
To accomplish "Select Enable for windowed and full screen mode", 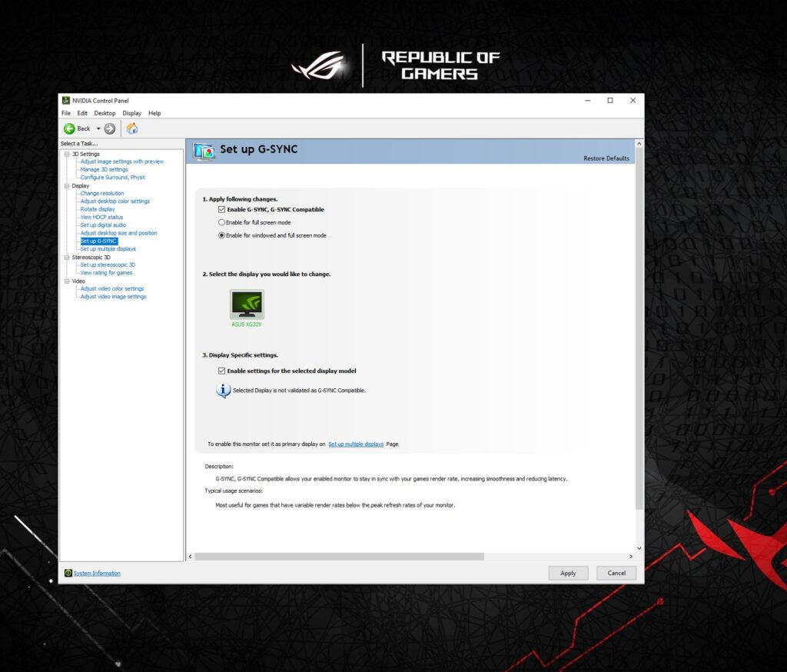I will point(221,235).
